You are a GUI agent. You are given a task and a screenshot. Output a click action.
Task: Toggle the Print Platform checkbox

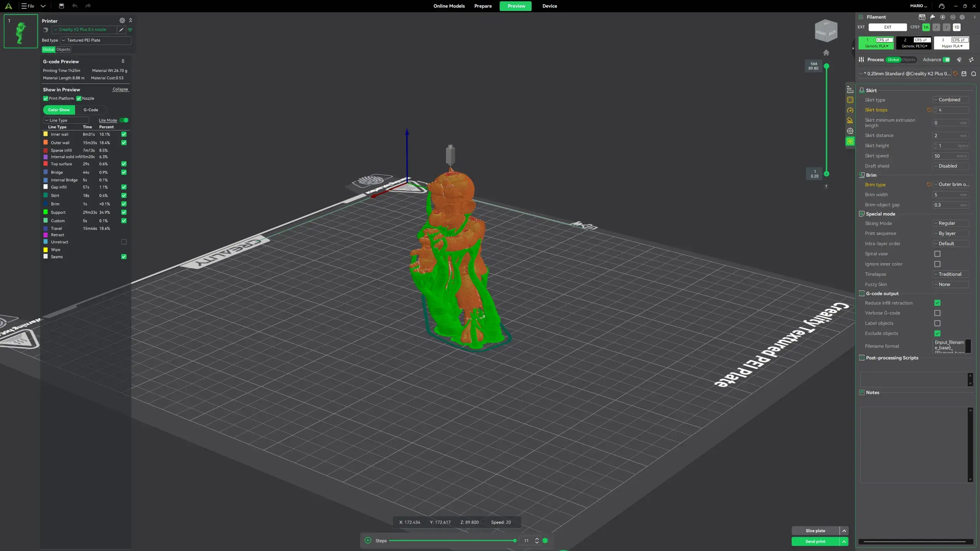[46, 98]
